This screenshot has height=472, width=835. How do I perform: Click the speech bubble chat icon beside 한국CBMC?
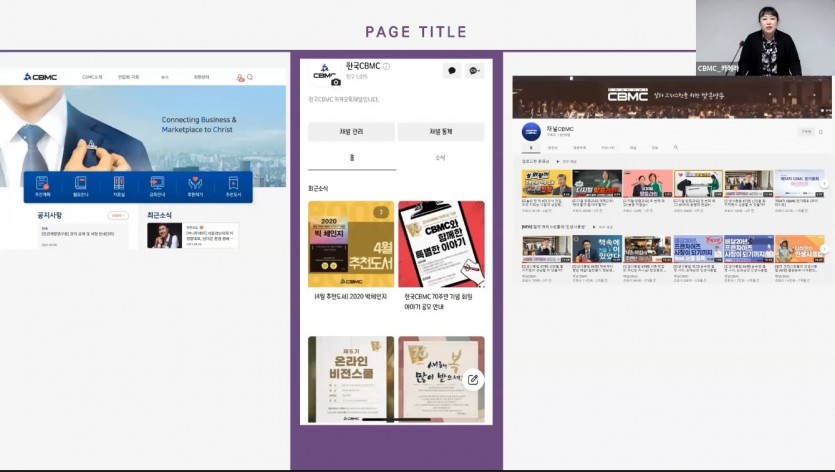point(452,71)
